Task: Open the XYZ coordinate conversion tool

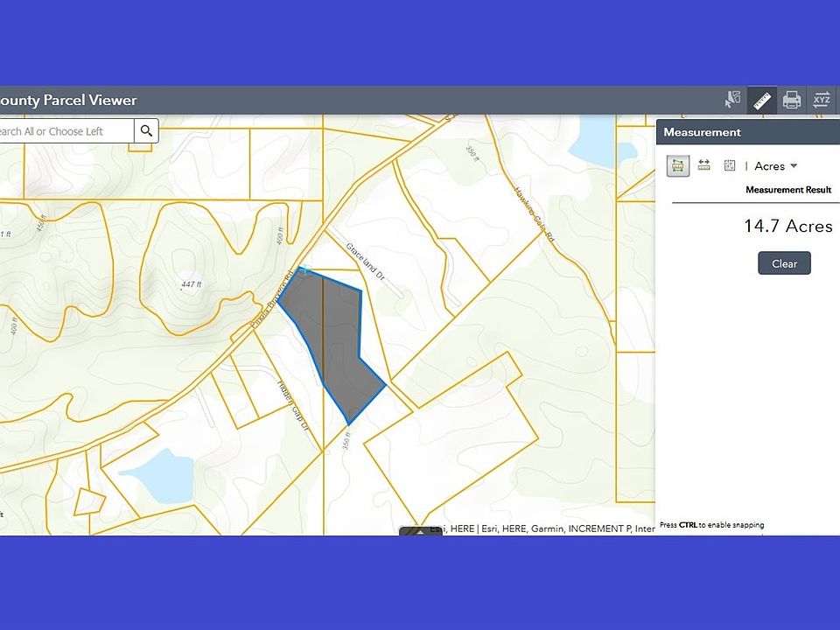Action: pos(822,100)
